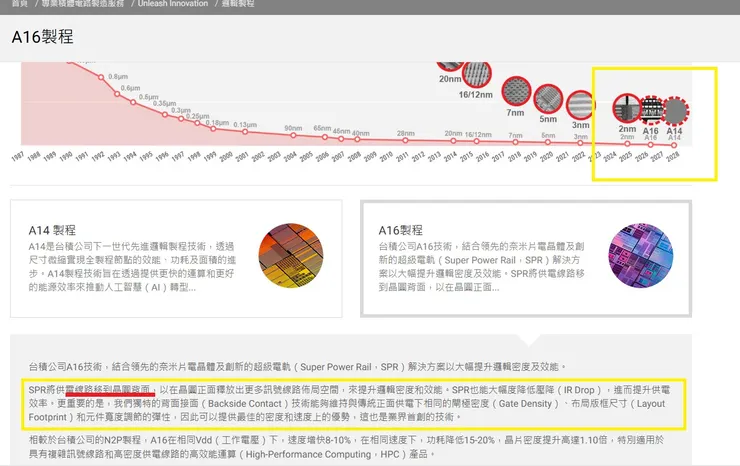
Task: Click the 40nm timeline point
Action: [357, 139]
